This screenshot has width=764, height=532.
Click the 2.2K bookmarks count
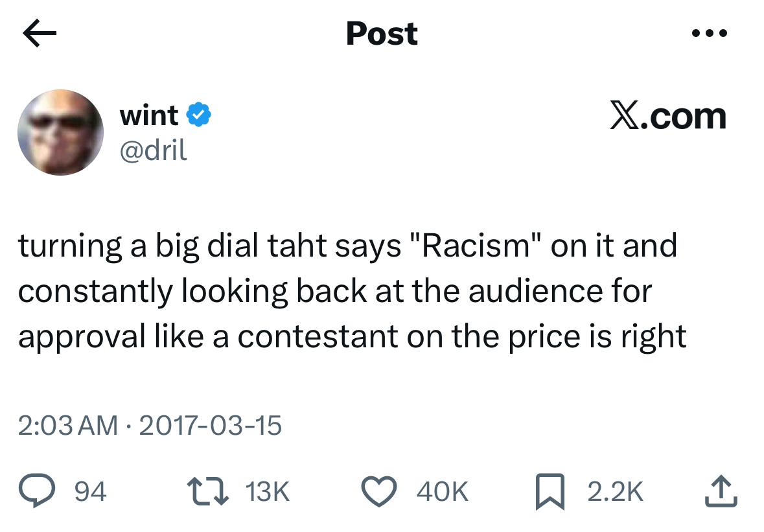click(615, 492)
